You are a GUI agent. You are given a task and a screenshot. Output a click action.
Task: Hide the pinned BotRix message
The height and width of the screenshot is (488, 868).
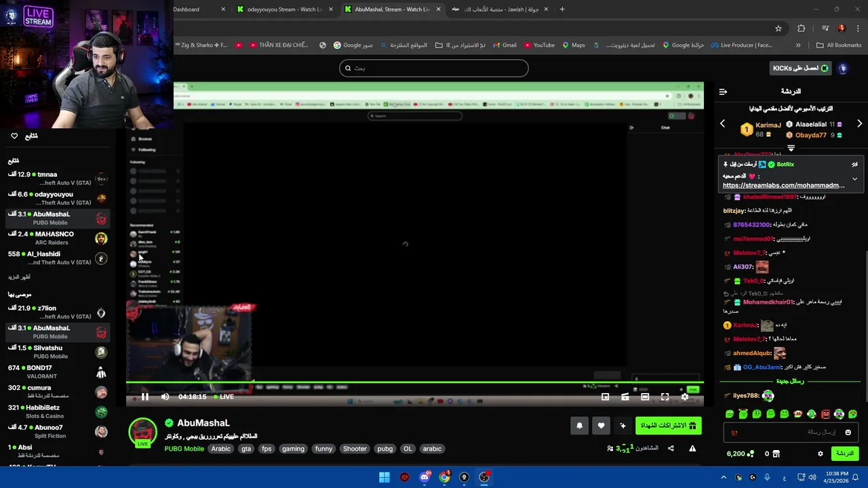point(854,165)
